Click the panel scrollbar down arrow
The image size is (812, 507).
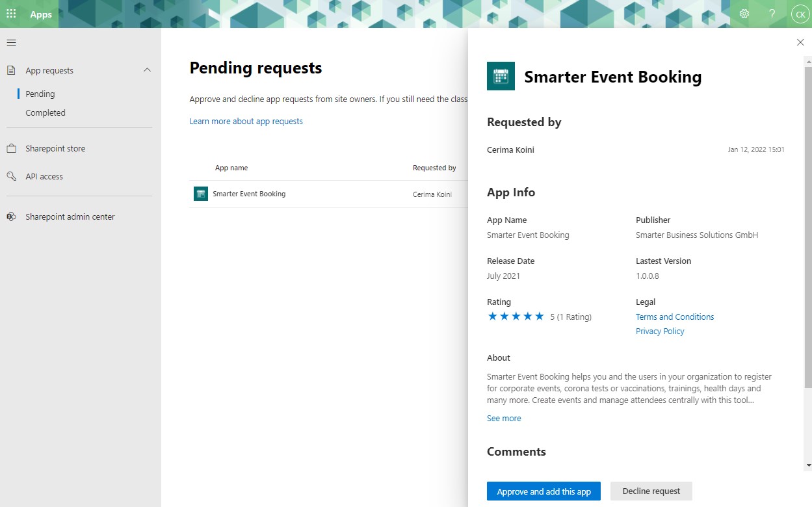pyautogui.click(x=808, y=465)
